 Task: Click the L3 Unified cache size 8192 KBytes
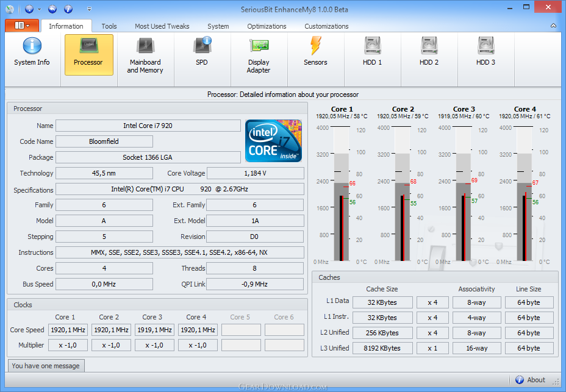click(x=382, y=348)
